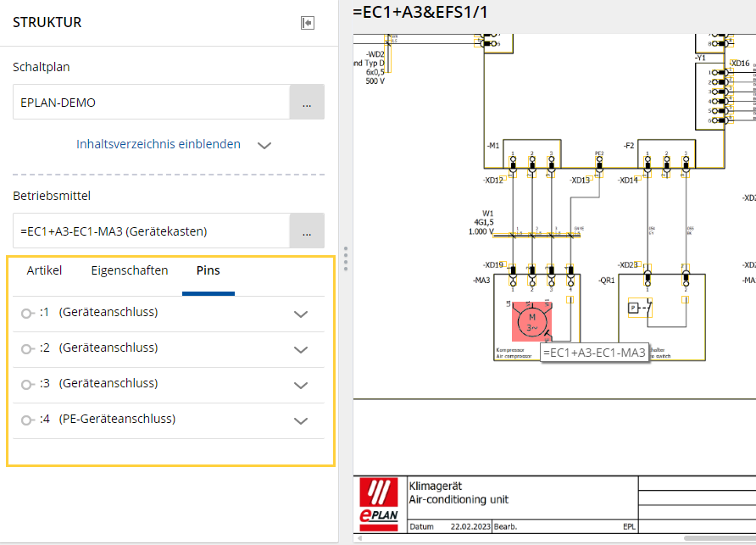Screen dimensions: 756x545
Task: Click the -QR1 device label
Action: [x=607, y=281]
